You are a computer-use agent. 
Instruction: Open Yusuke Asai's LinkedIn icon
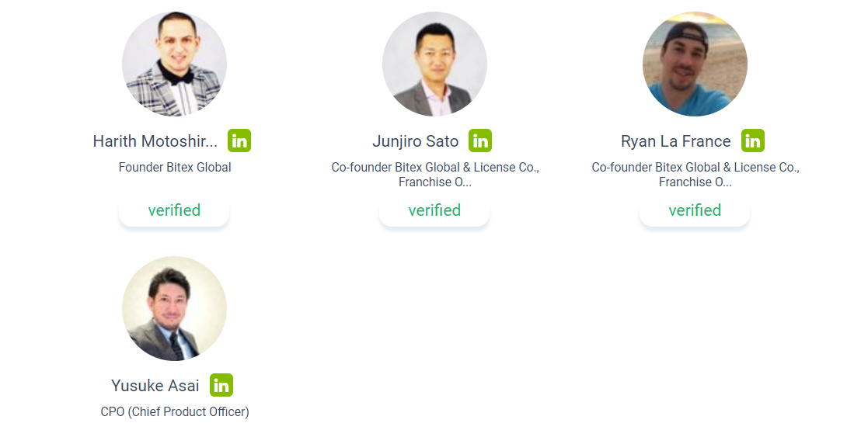coord(221,385)
